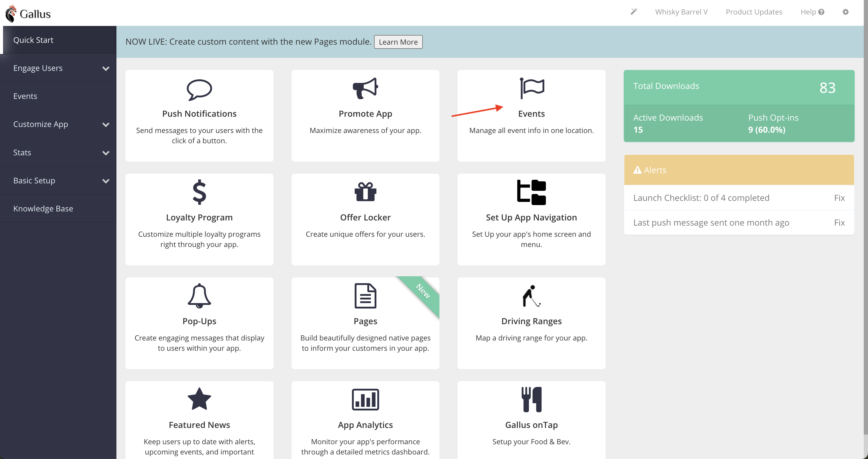
Task: Click the Events flag icon
Action: click(x=532, y=88)
